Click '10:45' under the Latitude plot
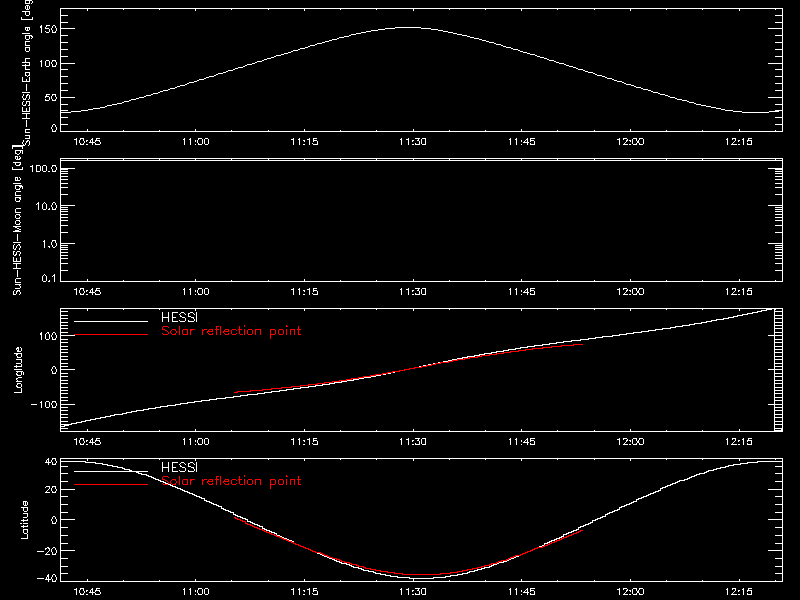This screenshot has width=800, height=600. [87, 591]
